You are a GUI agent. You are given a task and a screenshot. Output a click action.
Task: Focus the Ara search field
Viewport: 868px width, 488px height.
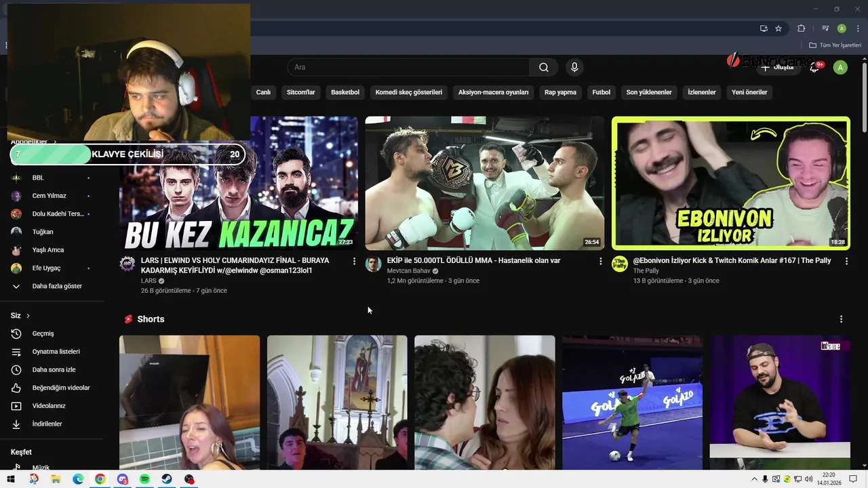pos(408,67)
